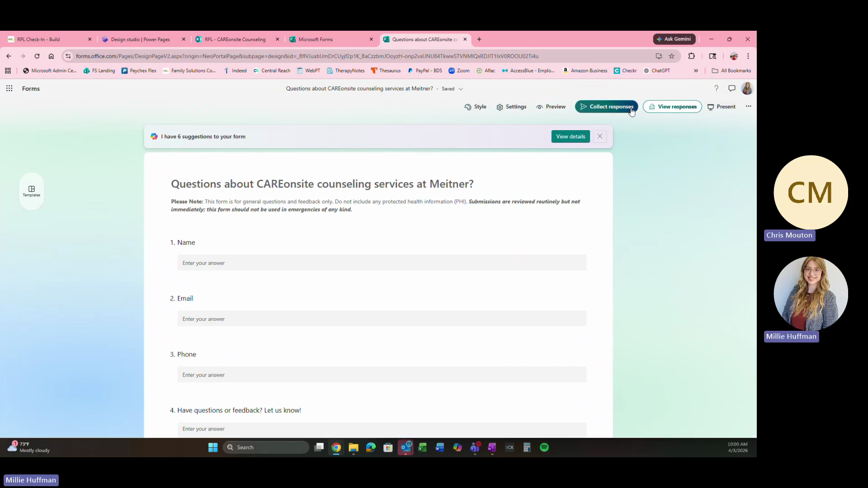Viewport: 868px width, 488px height.
Task: Reload the page
Action: [37, 56]
